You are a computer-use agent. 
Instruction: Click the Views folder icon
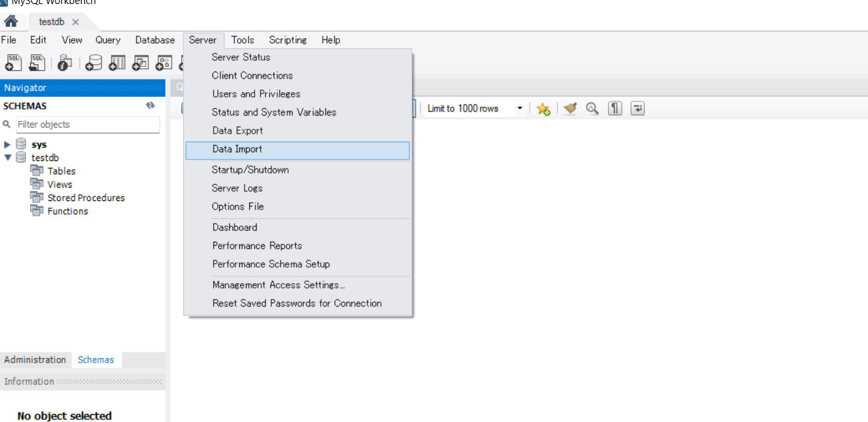pos(37,184)
